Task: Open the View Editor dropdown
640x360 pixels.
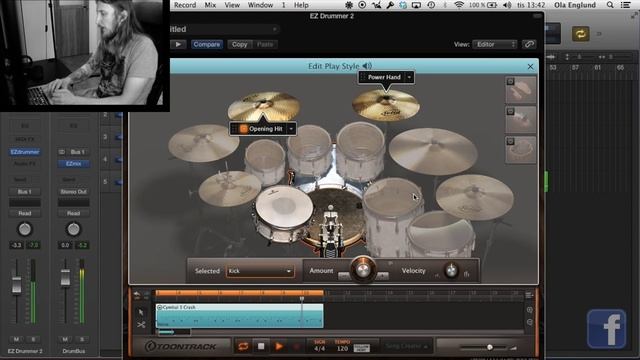Action: click(495, 44)
